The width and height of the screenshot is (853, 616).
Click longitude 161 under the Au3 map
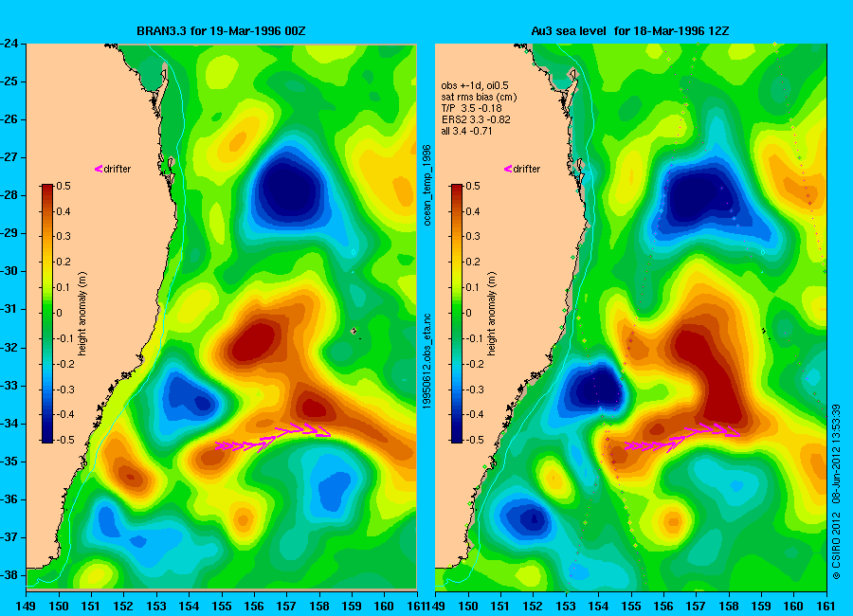pyautogui.click(x=826, y=607)
